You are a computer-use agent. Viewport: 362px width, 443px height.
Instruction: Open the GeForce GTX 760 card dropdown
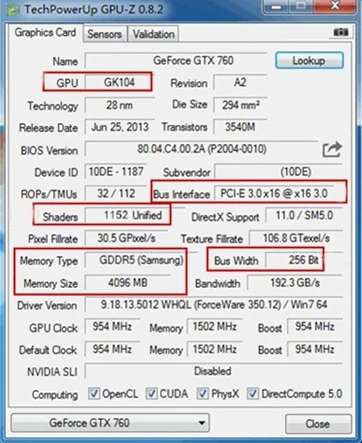tap(110, 423)
